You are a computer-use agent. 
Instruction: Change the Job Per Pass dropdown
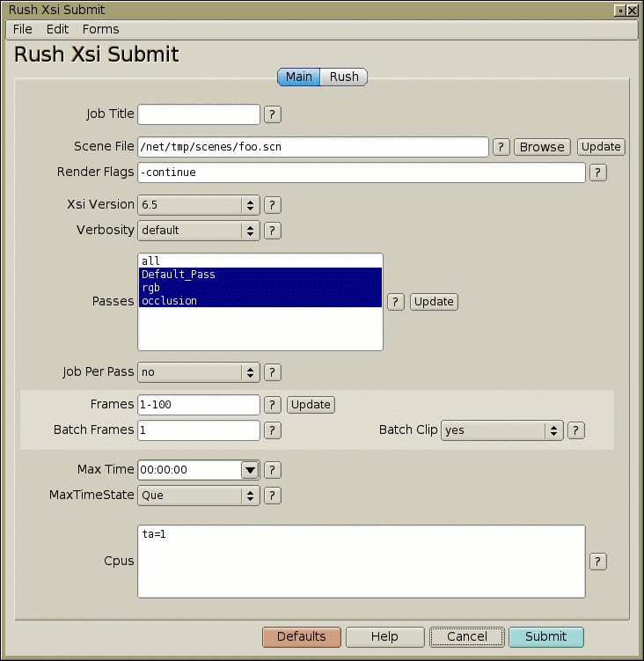coord(199,372)
